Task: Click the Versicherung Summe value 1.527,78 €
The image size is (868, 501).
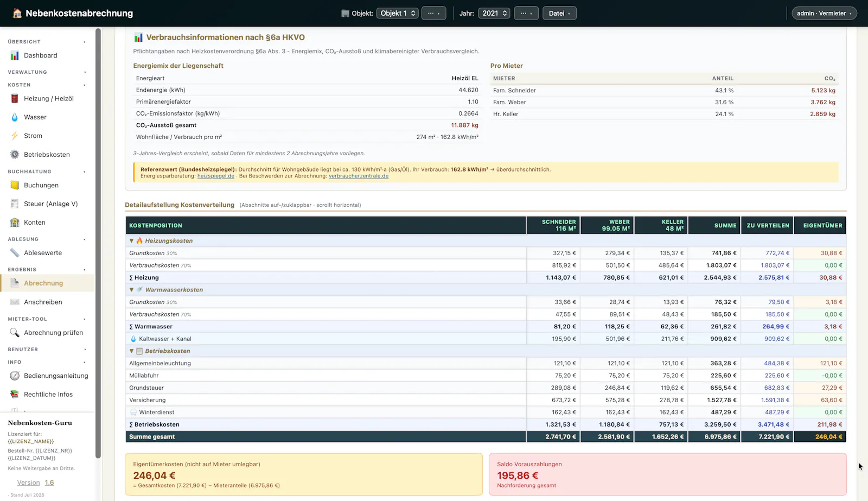Action: pos(722,400)
